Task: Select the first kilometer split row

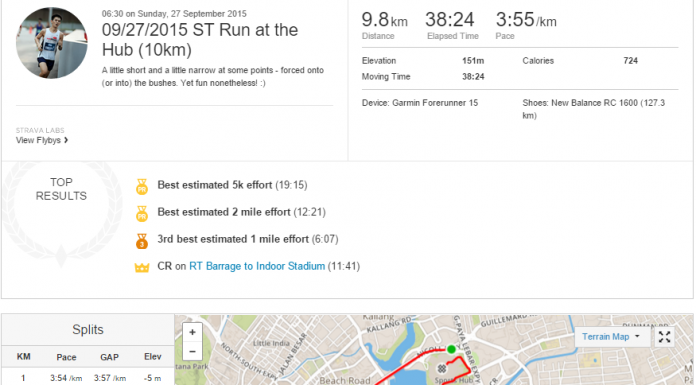Action: point(88,378)
